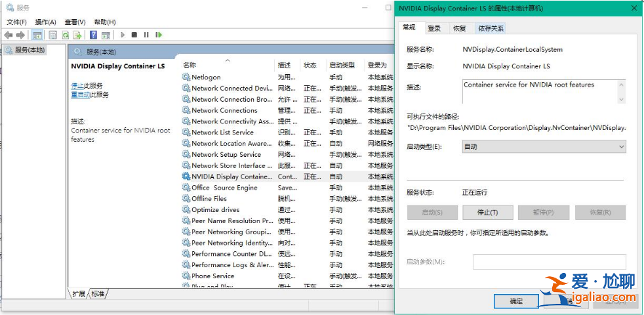Start service with the toolbar play icon
This screenshot has width=644, height=315.
[123, 35]
